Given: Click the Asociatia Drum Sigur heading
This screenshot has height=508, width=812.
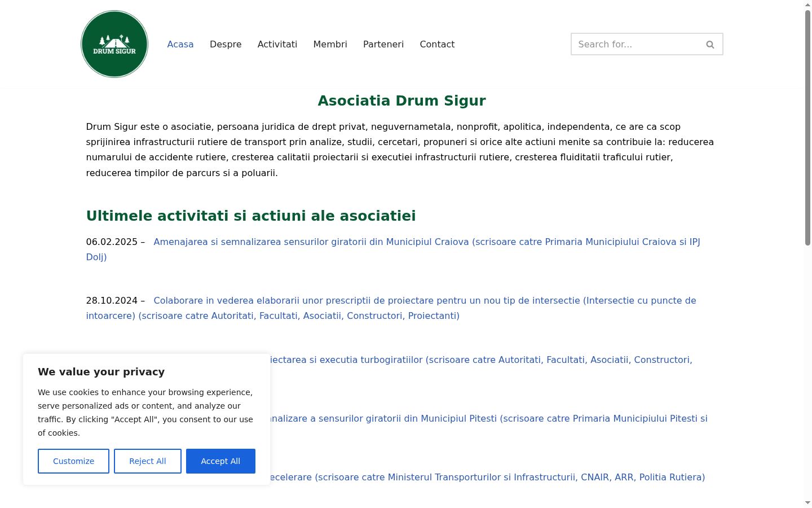Looking at the screenshot, I should (x=401, y=100).
